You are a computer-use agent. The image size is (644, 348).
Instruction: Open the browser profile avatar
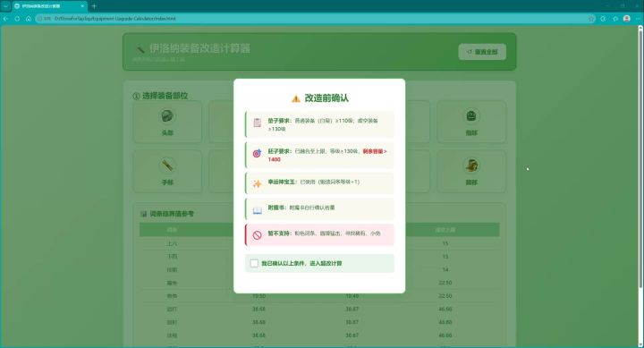(627, 19)
